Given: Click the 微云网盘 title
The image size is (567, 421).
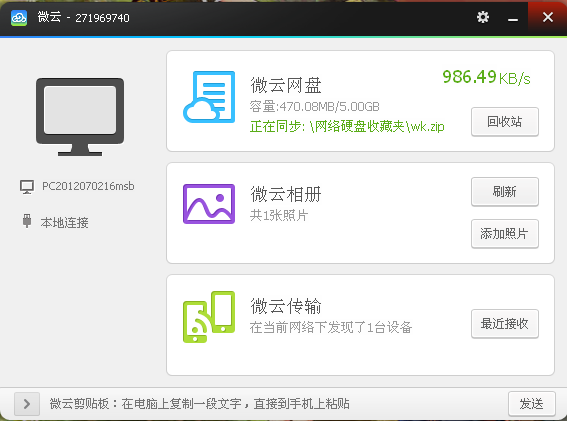Looking at the screenshot, I should (286, 85).
